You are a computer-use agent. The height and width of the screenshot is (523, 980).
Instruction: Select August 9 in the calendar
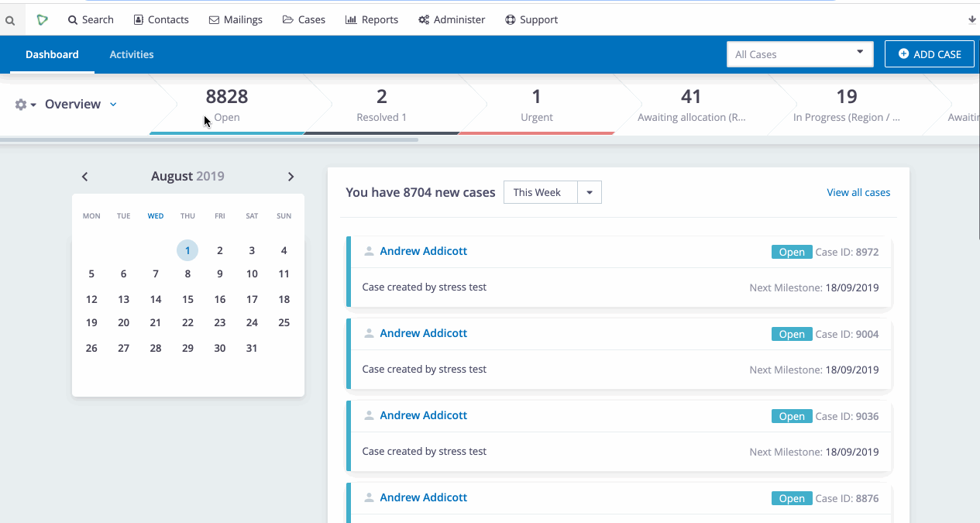(x=220, y=274)
